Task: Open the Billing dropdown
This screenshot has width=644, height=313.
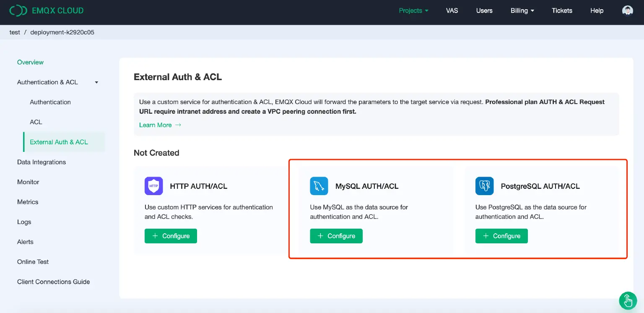Action: [522, 10]
